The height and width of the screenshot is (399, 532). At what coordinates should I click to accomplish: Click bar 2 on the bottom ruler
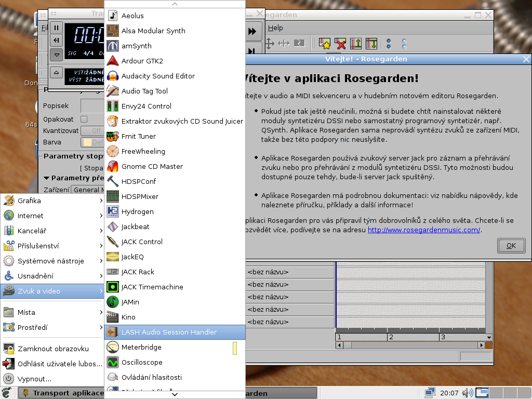coord(391,337)
